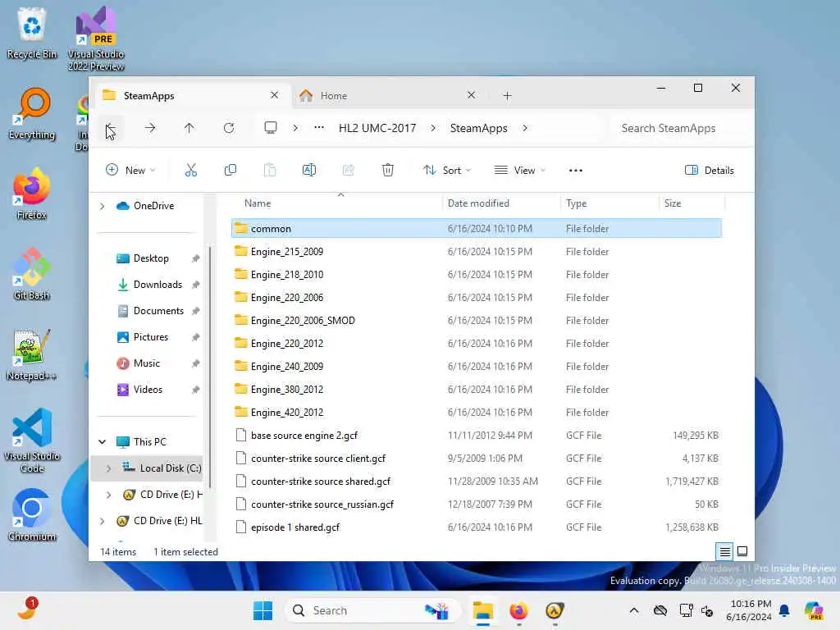Open the View layout dropdown
840x630 pixels.
coord(519,171)
